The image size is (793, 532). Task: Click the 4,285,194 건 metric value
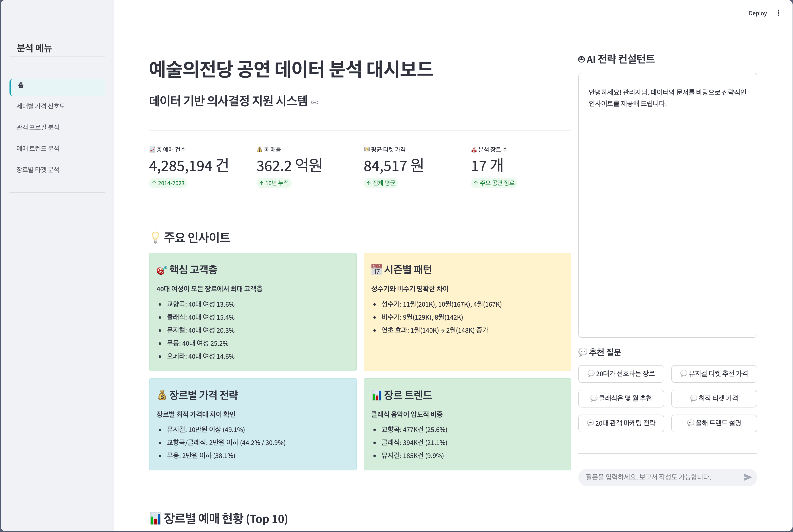coord(189,166)
